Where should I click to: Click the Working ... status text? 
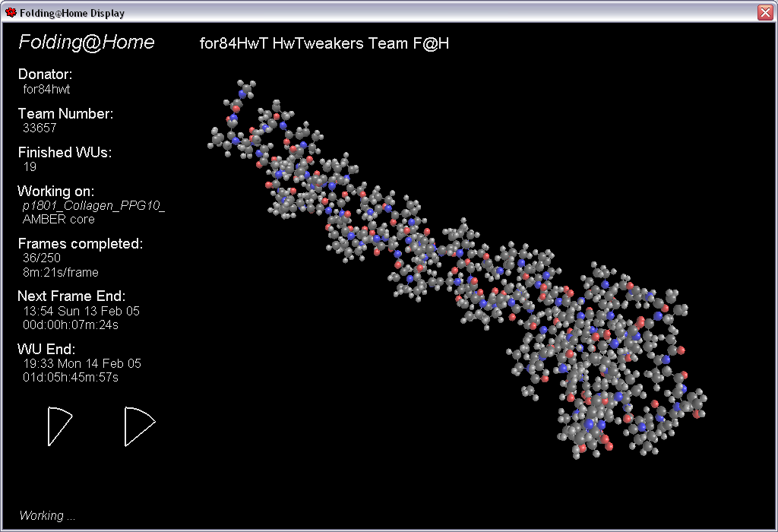(47, 515)
